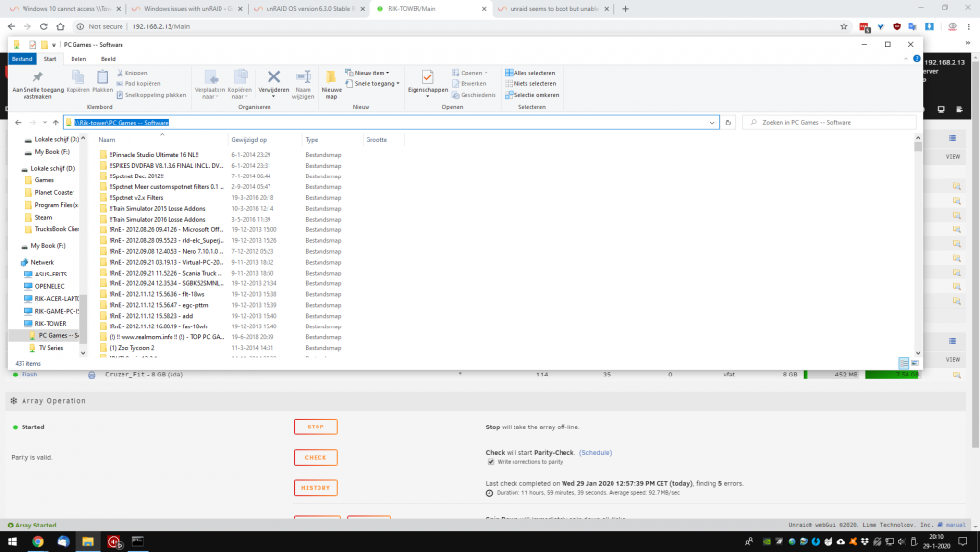Open the Windows Start menu
This screenshot has width=980, height=552.
pyautogui.click(x=12, y=542)
